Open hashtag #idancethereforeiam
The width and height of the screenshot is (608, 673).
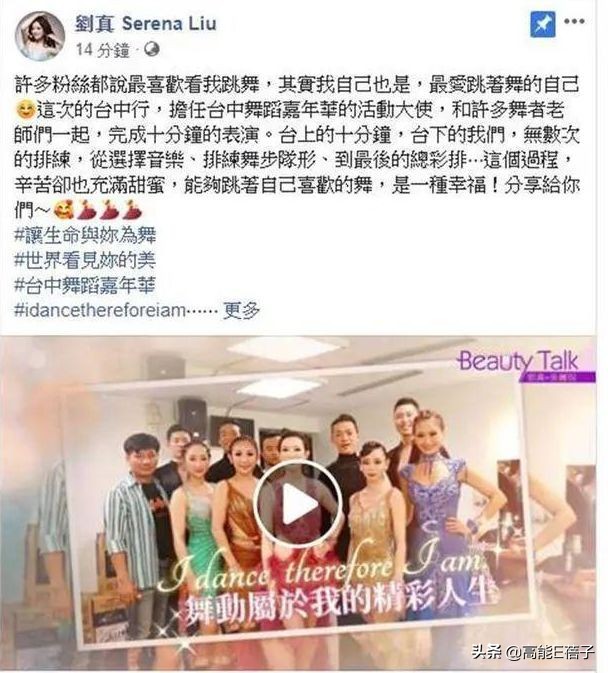(100, 309)
